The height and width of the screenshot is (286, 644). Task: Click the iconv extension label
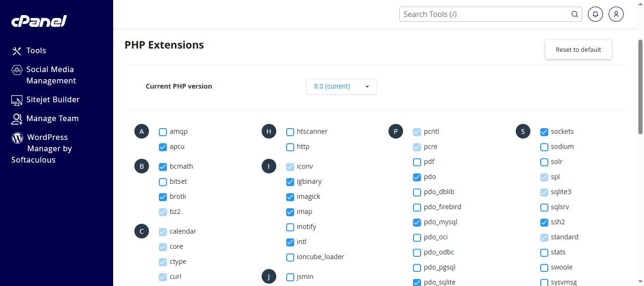pyautogui.click(x=305, y=167)
